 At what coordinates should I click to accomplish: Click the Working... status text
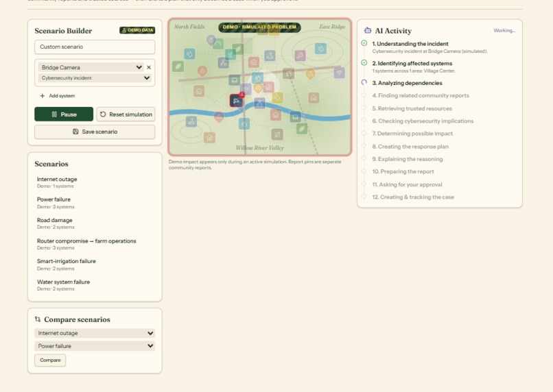pos(504,31)
